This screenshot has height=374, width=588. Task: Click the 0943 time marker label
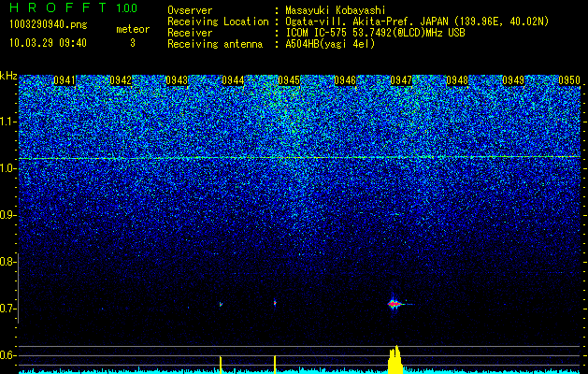(177, 80)
